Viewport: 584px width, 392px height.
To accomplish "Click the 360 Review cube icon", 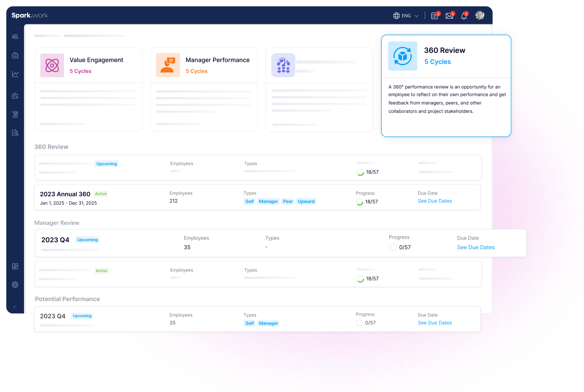I will 403,56.
